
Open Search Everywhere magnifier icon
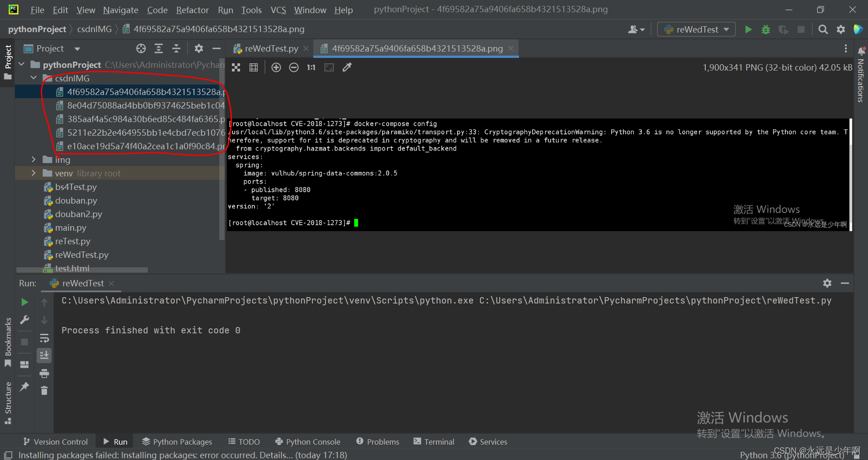823,29
